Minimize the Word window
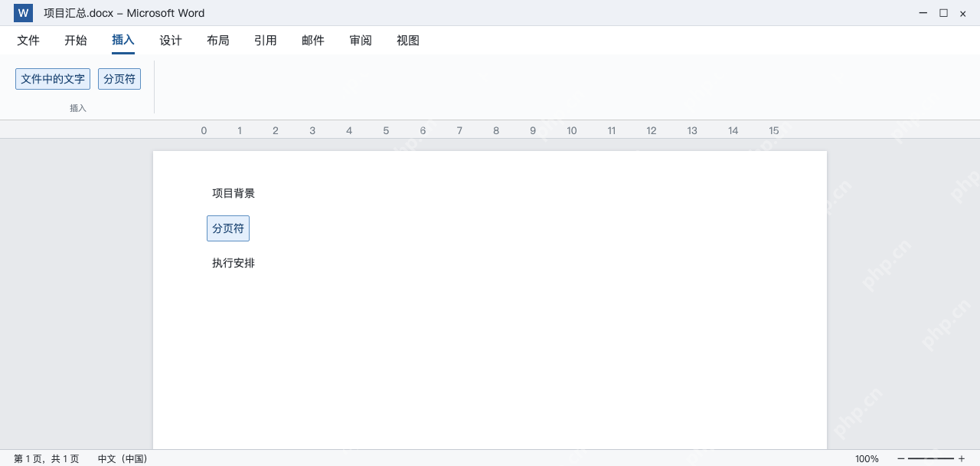The width and height of the screenshot is (980, 466). pos(923,13)
